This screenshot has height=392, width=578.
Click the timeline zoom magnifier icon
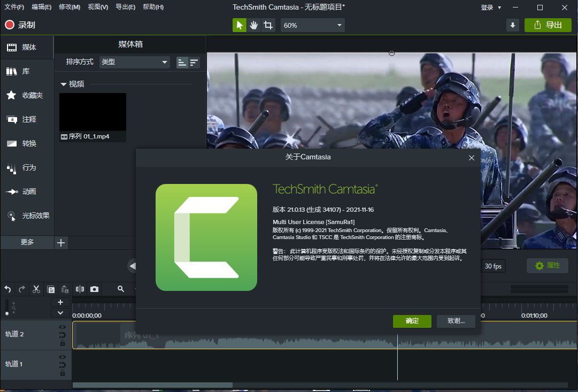120,289
